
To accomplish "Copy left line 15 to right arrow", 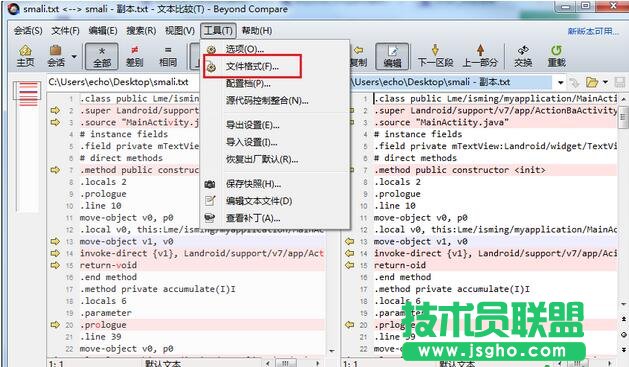I will (x=55, y=265).
